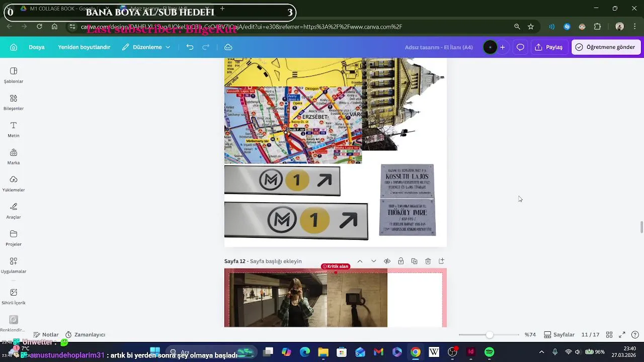Move page 12 down
644x362 pixels.
(373, 261)
